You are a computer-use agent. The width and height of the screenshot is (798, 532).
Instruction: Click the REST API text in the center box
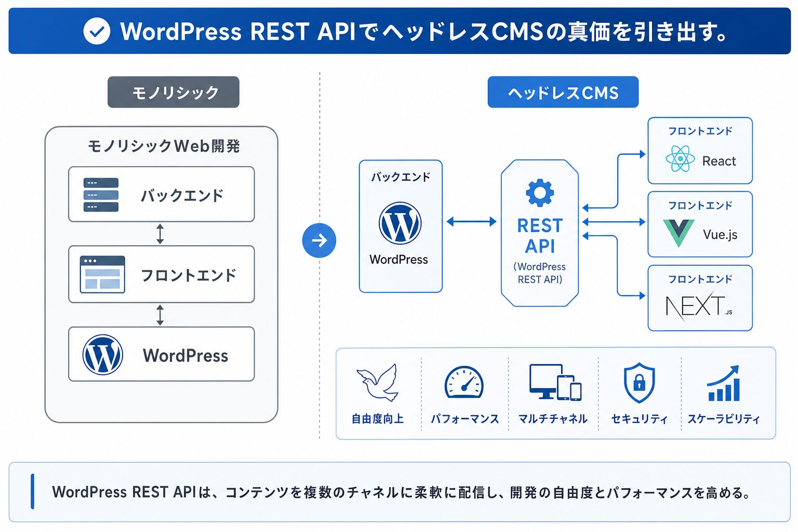(x=540, y=235)
